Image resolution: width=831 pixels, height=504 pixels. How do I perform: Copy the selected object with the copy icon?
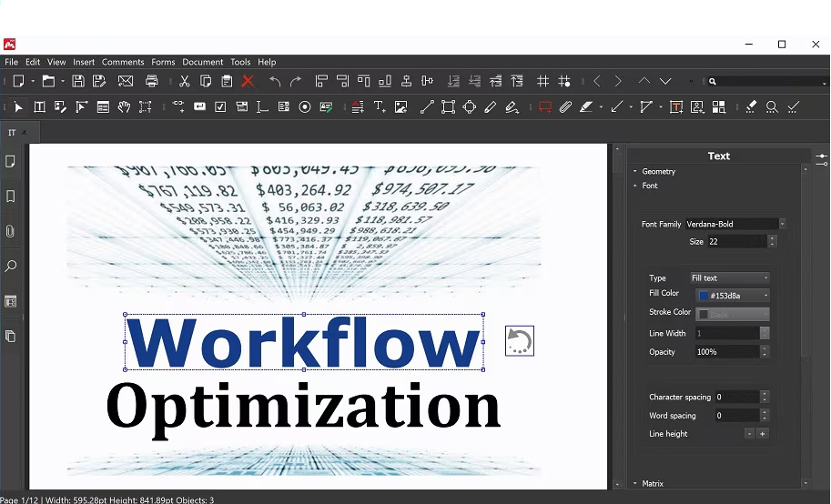[206, 81]
